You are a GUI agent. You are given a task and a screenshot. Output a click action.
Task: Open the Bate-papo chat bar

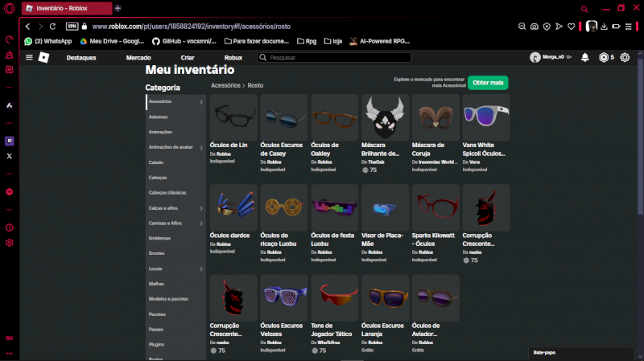(x=581, y=353)
